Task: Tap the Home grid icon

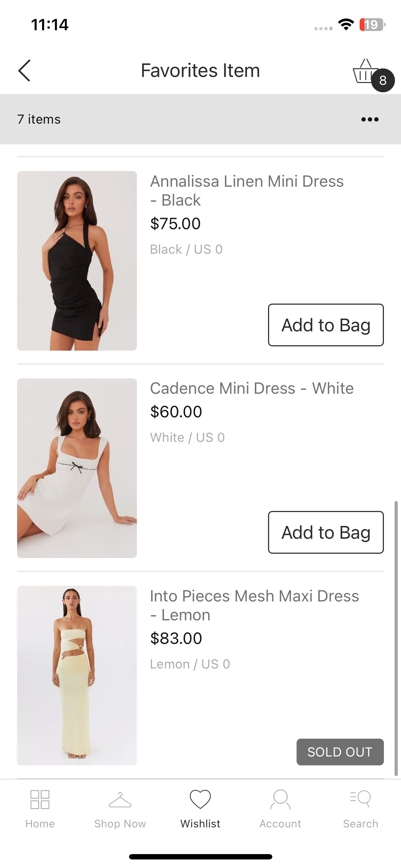Action: coord(40,800)
